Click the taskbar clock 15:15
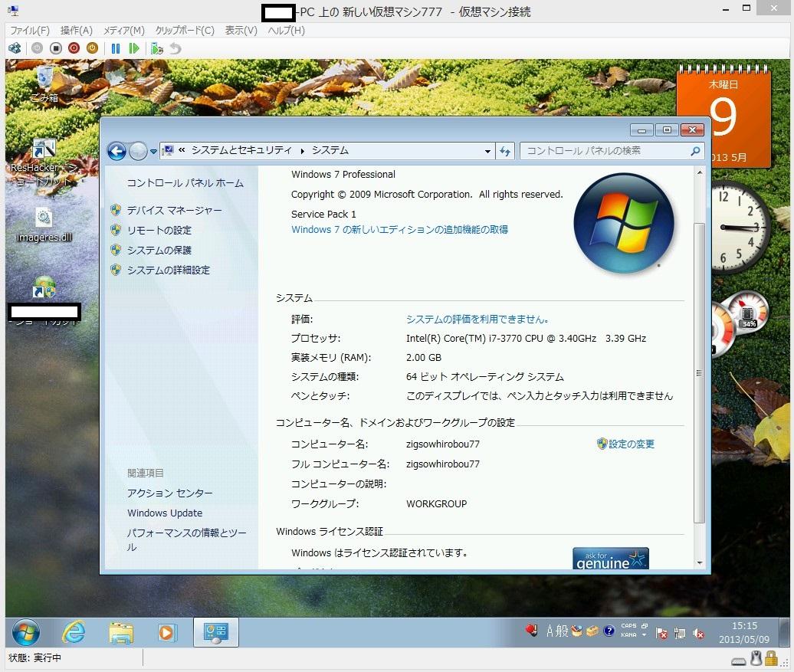The height and width of the screenshot is (672, 794). pos(744,632)
